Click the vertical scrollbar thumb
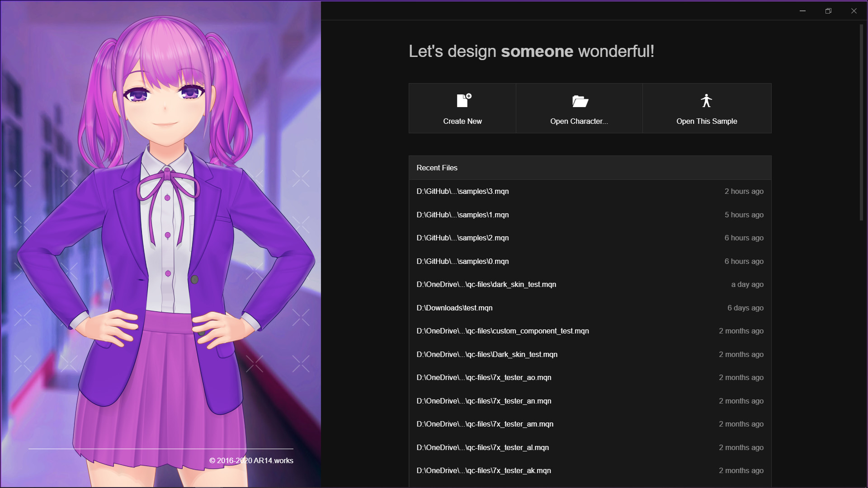Screen dimensions: 868x488 [x=861, y=122]
